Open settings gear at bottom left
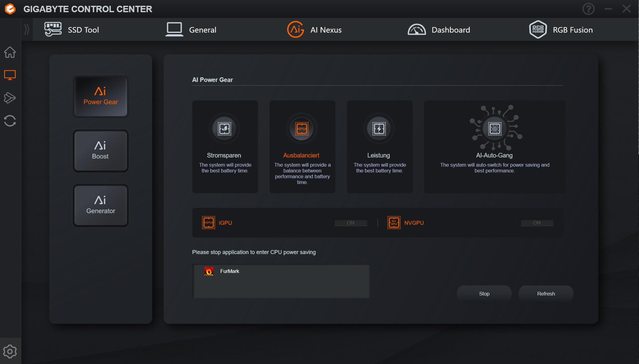The height and width of the screenshot is (364, 639). point(10,351)
